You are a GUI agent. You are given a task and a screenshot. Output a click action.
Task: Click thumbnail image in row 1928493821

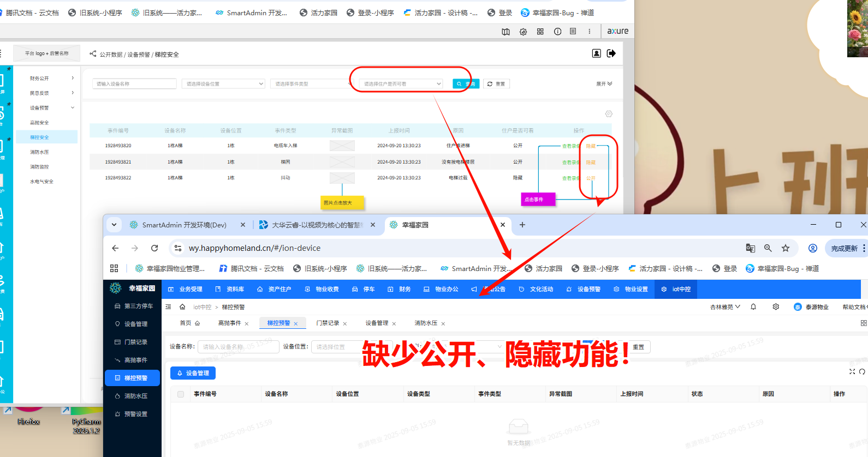342,162
